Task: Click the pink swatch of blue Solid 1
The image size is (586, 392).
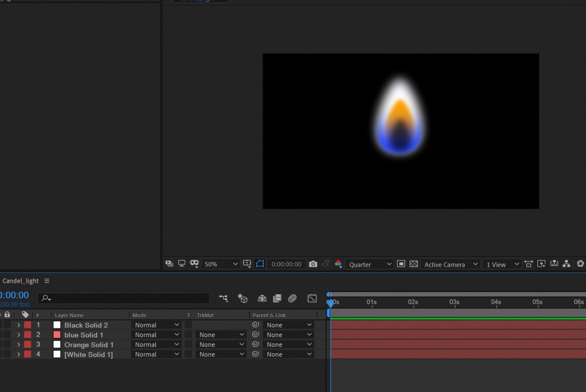Action: click(57, 335)
